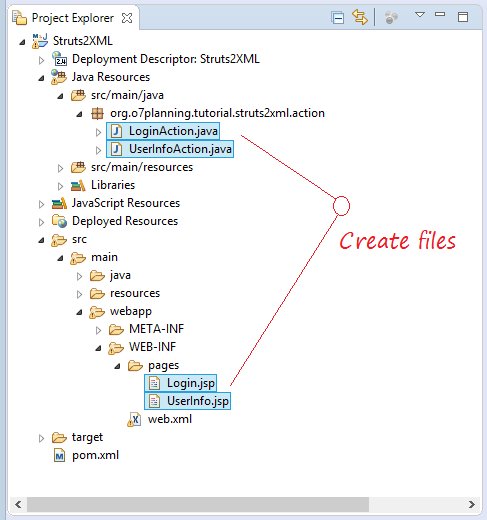Click the Libraries icon
Screen dimensions: 487x520
point(78,185)
